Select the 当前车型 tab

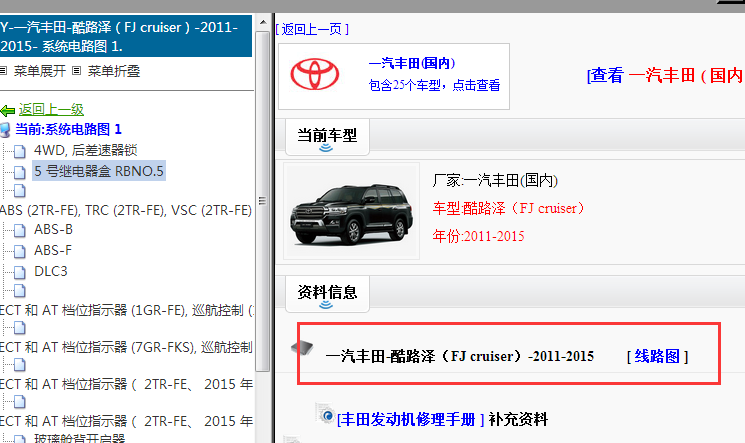point(327,136)
